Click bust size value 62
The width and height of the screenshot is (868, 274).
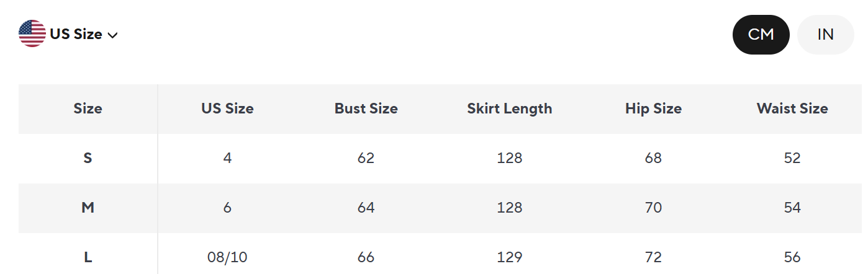click(x=366, y=158)
